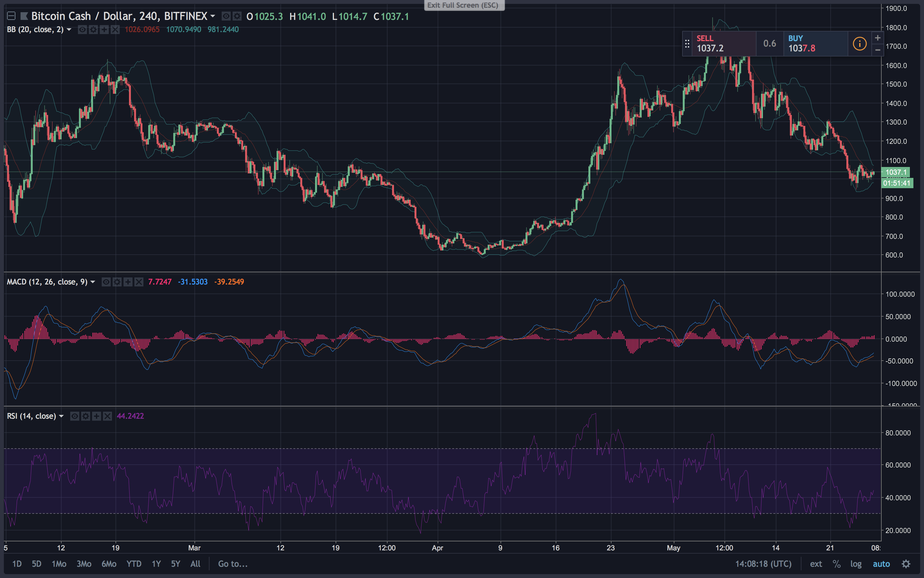The height and width of the screenshot is (578, 924).
Task: Select All time range
Action: 195,564
